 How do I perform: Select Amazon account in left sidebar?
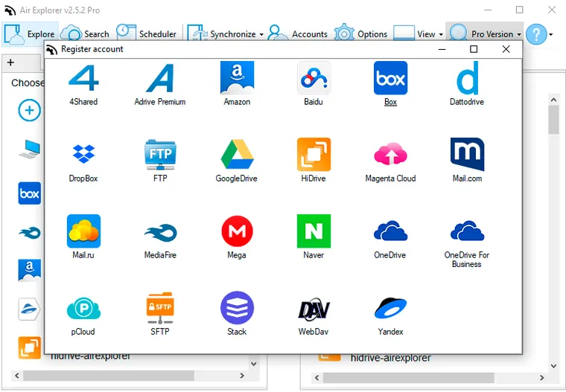tap(30, 270)
